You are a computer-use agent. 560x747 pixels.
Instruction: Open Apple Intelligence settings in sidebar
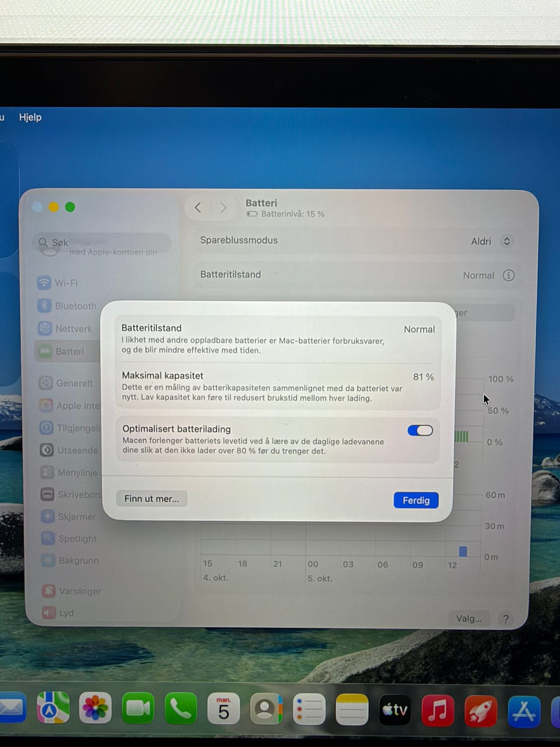pyautogui.click(x=70, y=406)
